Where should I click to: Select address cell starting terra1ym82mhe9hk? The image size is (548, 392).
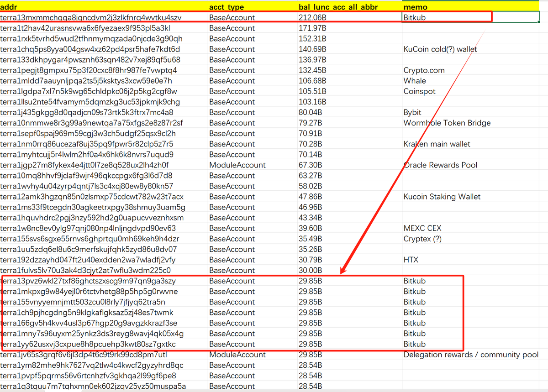pyautogui.click(x=104, y=365)
